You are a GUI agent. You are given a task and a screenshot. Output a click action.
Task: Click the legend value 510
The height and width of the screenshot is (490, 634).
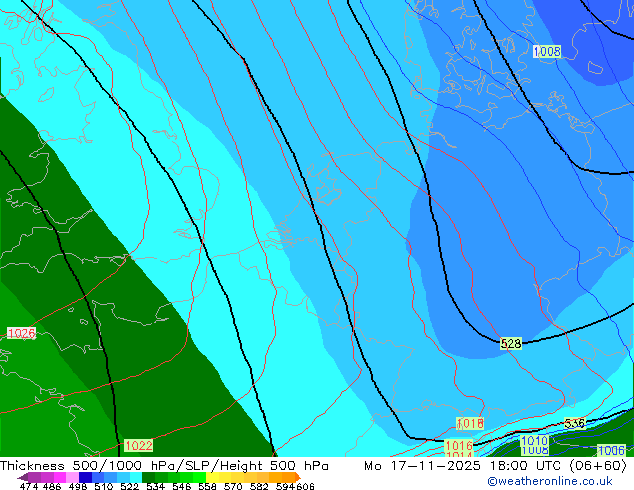point(104,486)
